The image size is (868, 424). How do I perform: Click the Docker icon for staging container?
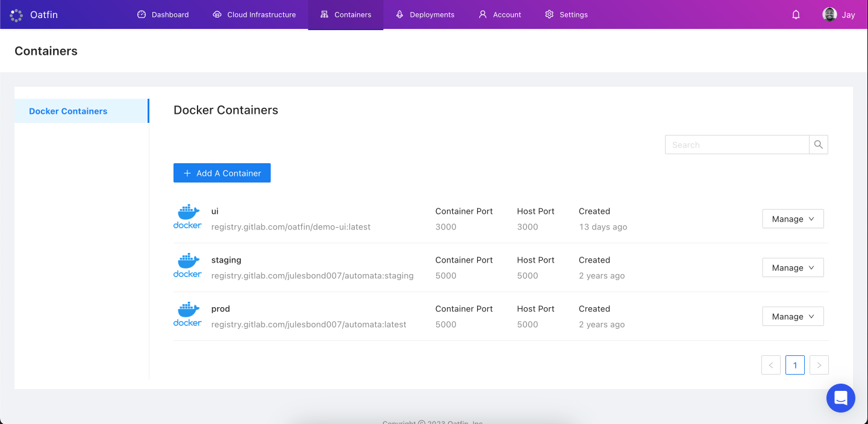click(x=187, y=266)
